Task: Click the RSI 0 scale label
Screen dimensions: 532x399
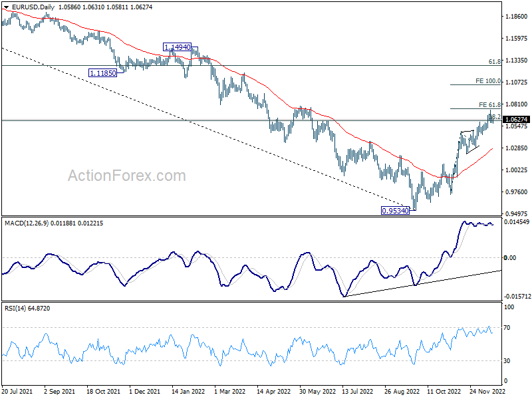Action: tap(505, 381)
